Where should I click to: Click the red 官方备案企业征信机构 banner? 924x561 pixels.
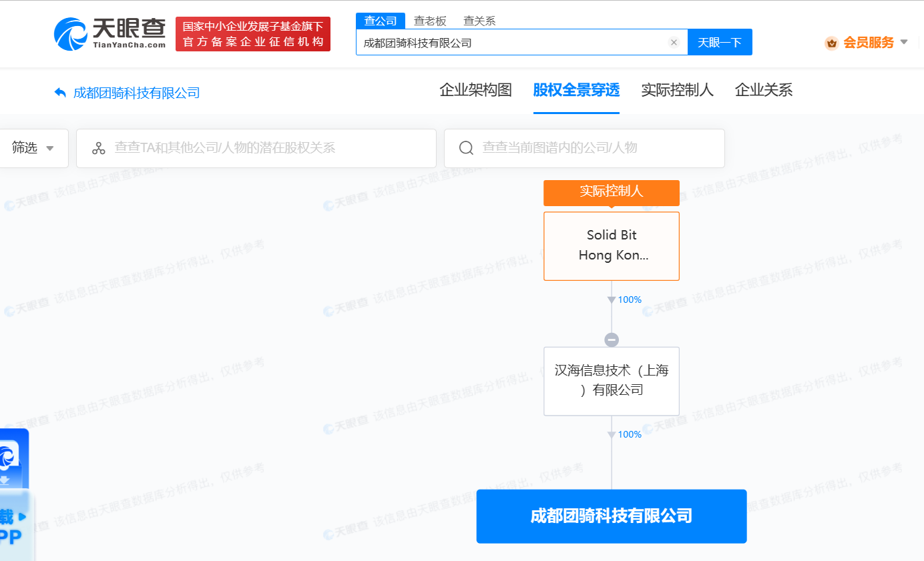click(x=253, y=34)
